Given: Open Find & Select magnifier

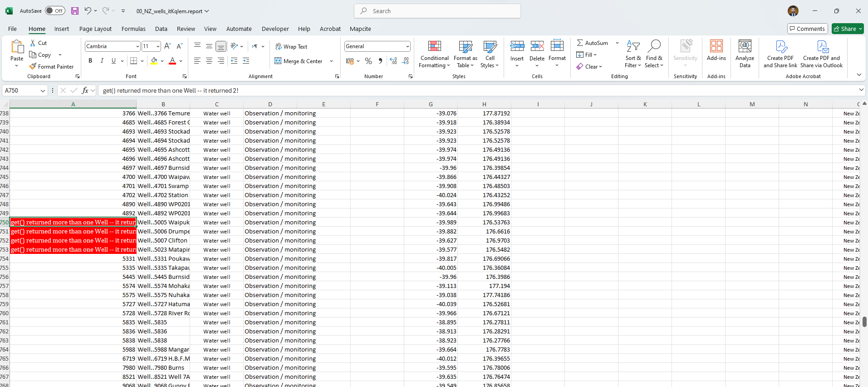Looking at the screenshot, I should [654, 54].
